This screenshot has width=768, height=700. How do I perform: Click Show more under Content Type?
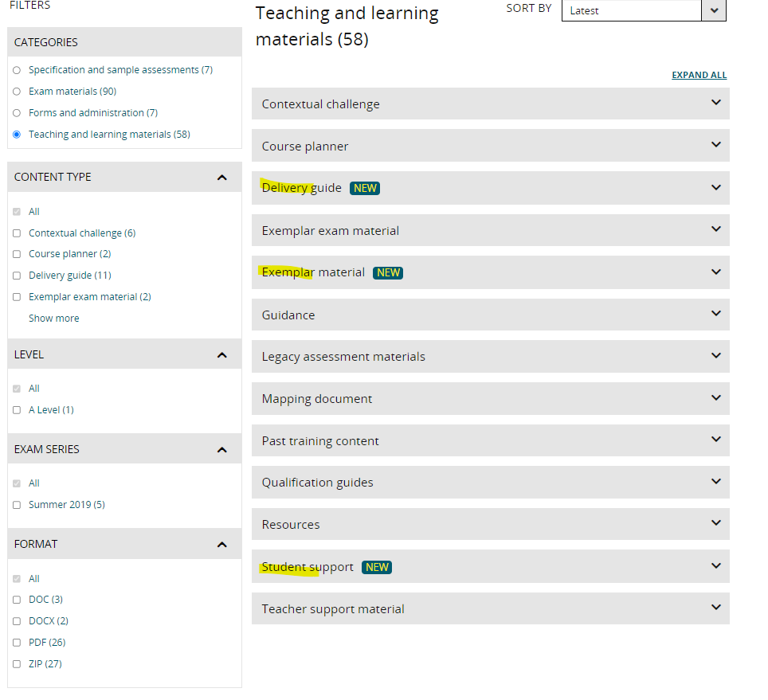[54, 319]
